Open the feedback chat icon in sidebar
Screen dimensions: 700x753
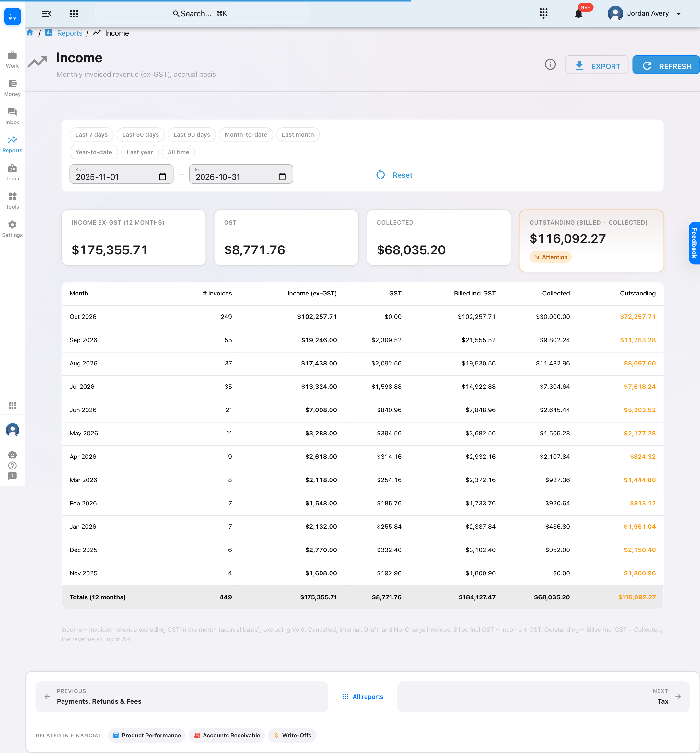point(13,476)
